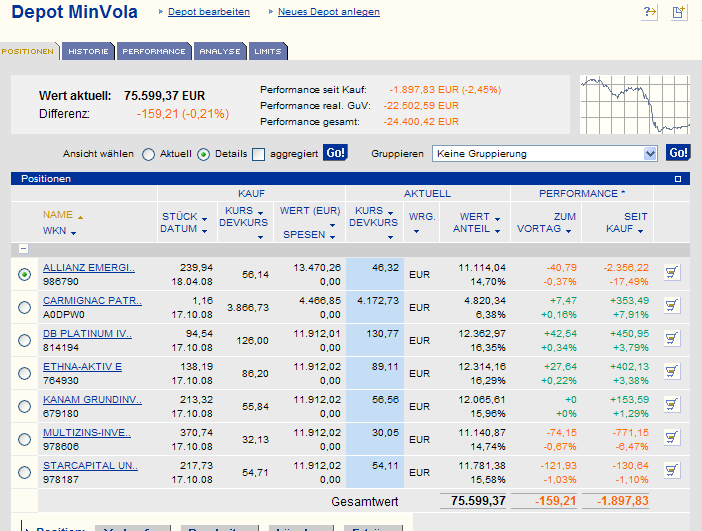Open the Analyse tab
The image size is (702, 531).
tap(219, 51)
